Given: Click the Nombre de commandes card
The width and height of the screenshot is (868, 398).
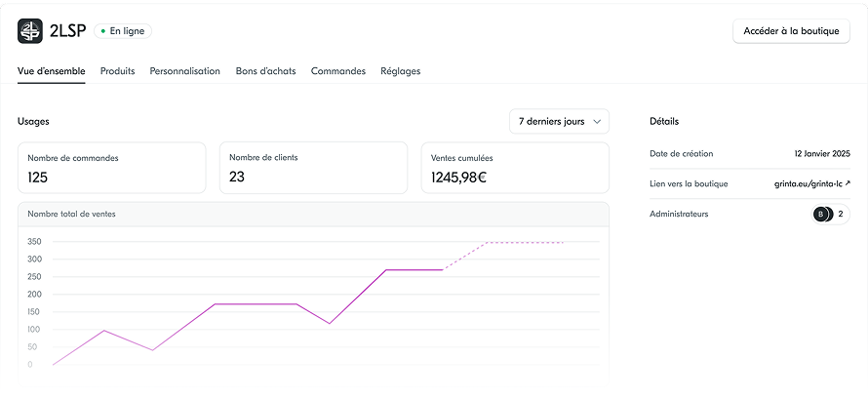Looking at the screenshot, I should point(111,168).
